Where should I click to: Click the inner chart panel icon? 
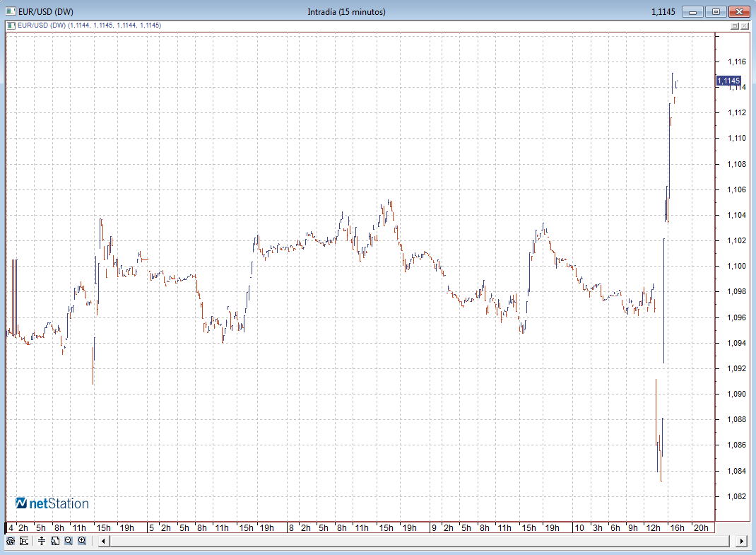11,25
